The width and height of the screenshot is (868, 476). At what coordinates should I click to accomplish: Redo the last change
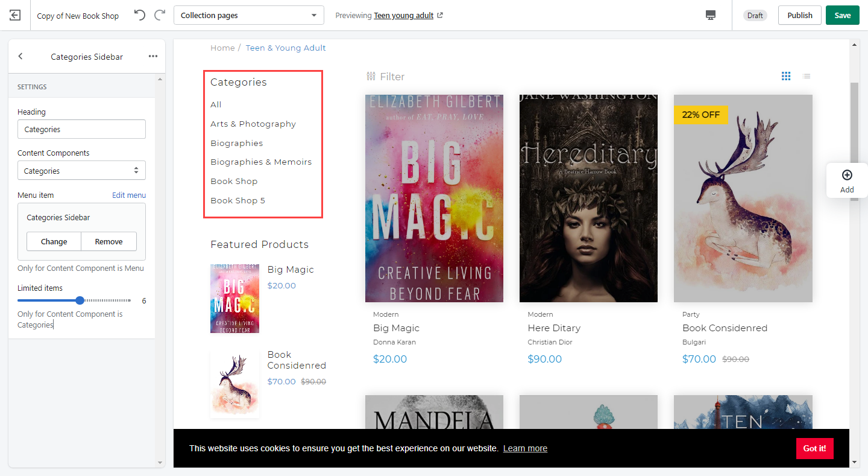click(x=160, y=15)
